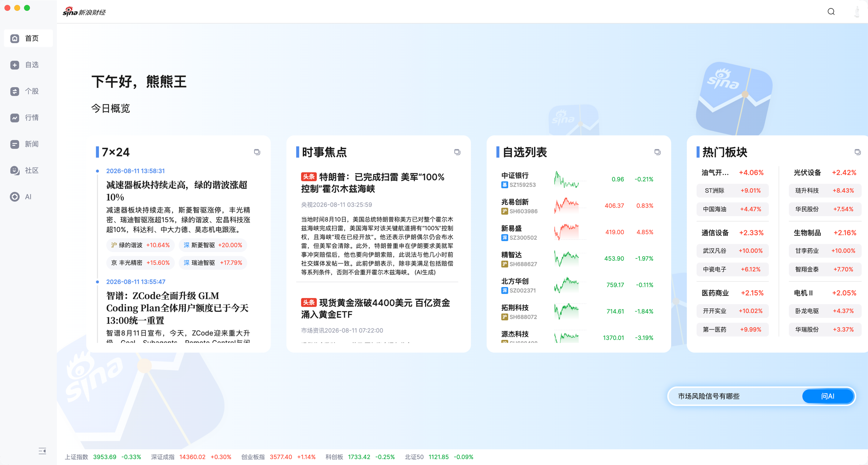Click the 华瑞股份 +3.37% stock chip

[825, 330]
